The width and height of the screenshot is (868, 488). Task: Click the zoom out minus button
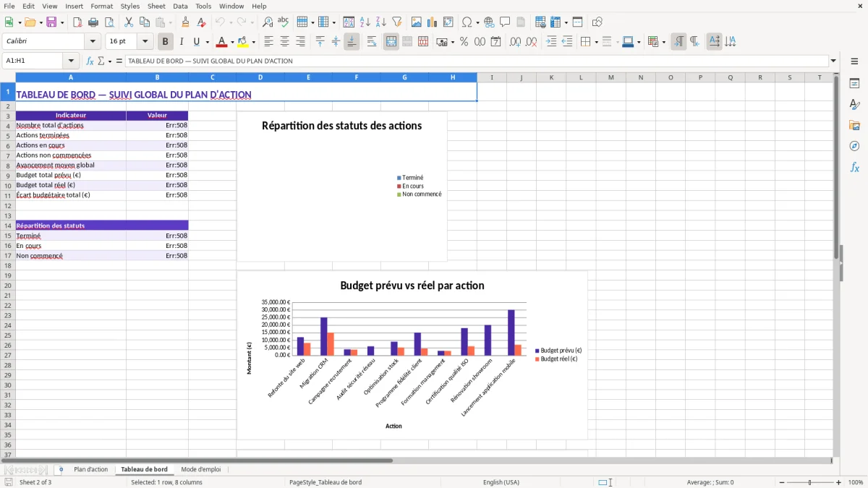781,482
